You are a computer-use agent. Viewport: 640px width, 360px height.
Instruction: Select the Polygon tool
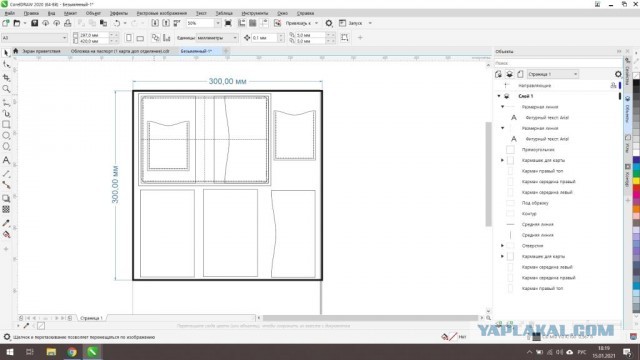tap(6, 147)
